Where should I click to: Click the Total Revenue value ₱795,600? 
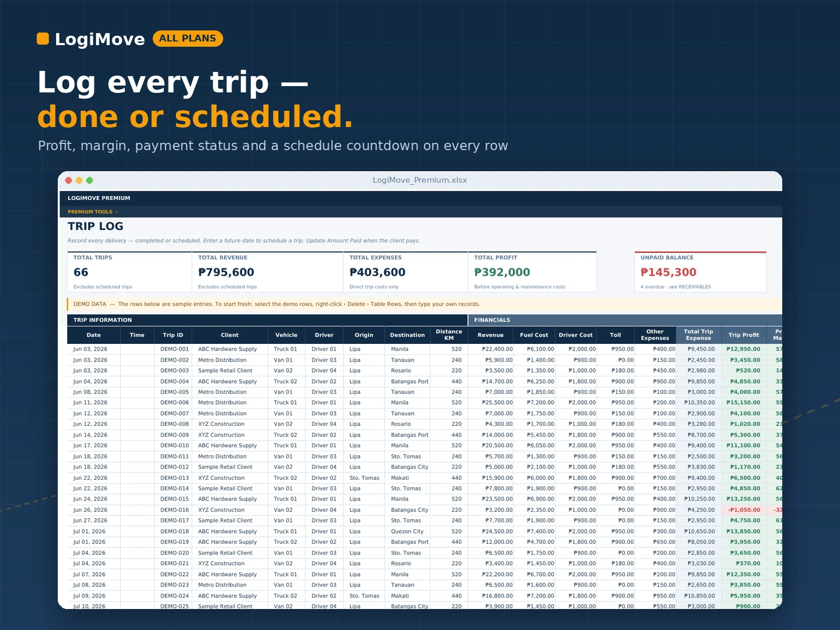coord(226,272)
